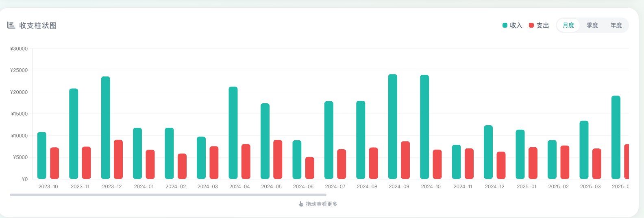The image size is (644, 218).
Task: Click the green 收入 legend dot
Action: (x=505, y=25)
